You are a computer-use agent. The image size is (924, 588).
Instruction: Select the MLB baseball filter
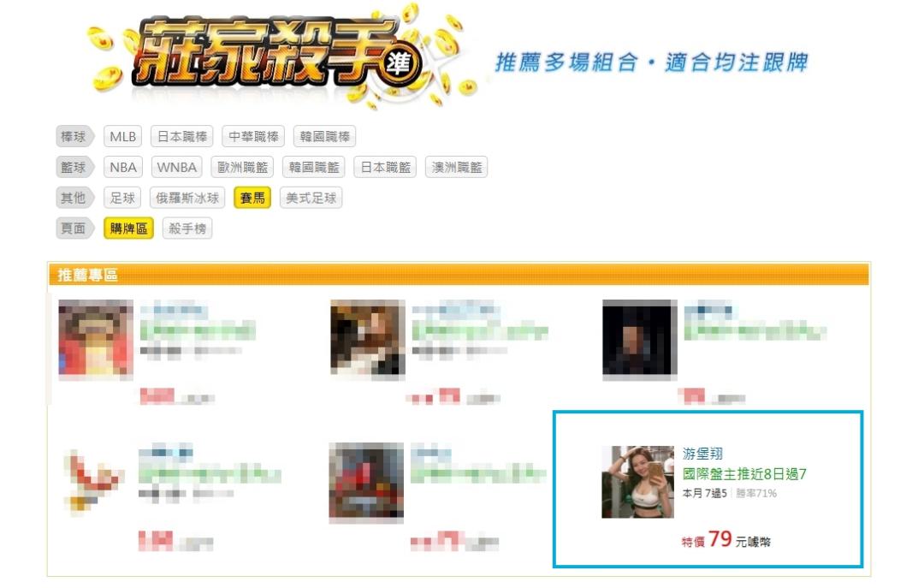[122, 136]
